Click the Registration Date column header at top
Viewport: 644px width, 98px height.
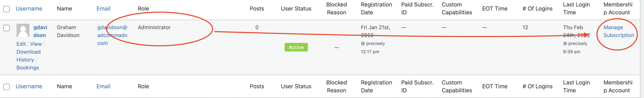(x=376, y=9)
